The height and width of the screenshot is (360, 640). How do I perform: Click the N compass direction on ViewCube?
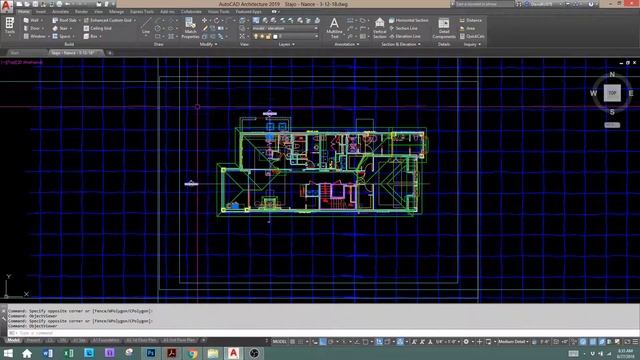[x=612, y=74]
